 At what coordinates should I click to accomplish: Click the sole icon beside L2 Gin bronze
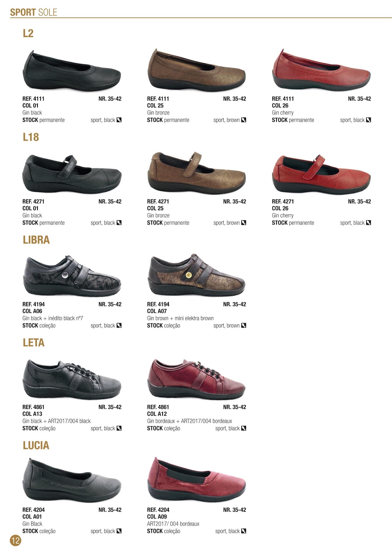[x=244, y=120]
